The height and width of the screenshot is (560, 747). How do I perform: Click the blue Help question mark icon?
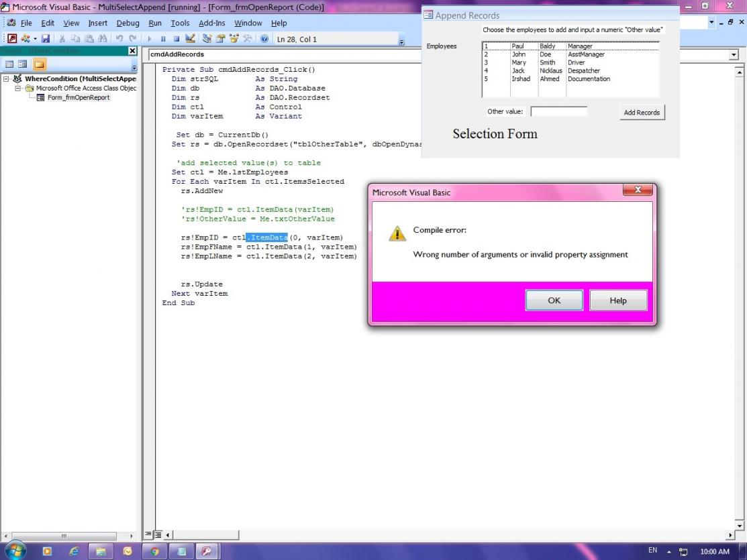point(264,39)
